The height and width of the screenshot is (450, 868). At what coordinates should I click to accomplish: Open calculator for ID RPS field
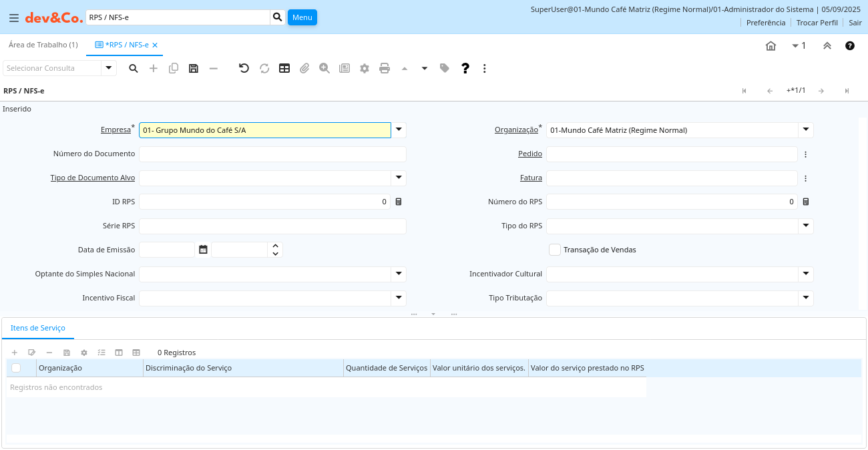coord(399,202)
